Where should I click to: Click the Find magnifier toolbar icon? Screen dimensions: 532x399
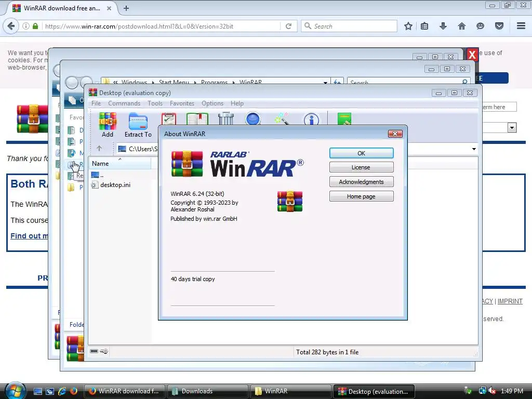[253, 119]
